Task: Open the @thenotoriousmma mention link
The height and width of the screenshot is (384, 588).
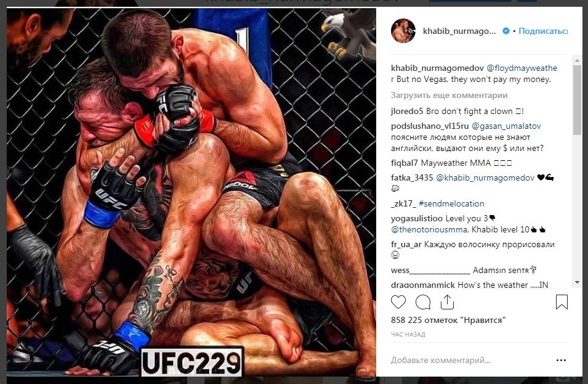Action: click(x=429, y=229)
